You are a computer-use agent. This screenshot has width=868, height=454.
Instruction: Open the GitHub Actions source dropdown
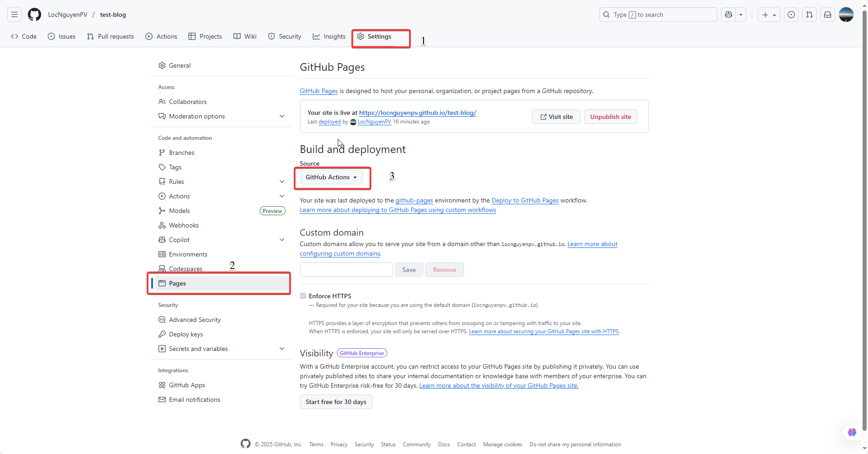pos(331,177)
